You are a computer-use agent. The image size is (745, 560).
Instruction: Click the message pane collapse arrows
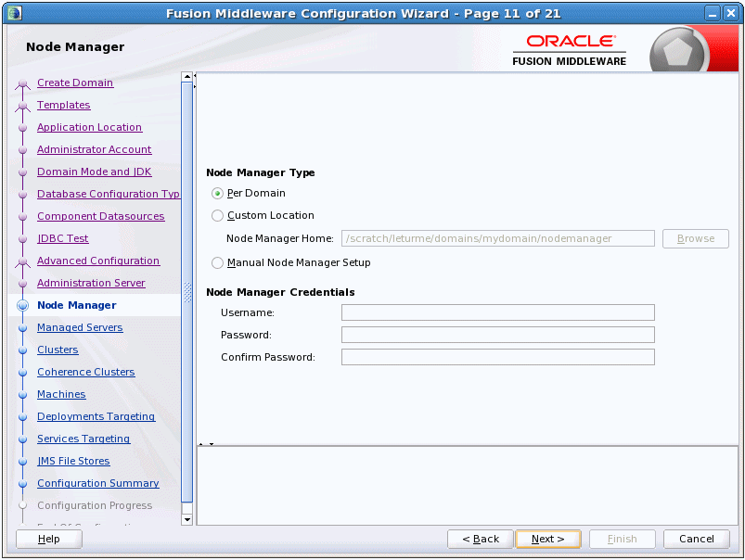tap(206, 444)
